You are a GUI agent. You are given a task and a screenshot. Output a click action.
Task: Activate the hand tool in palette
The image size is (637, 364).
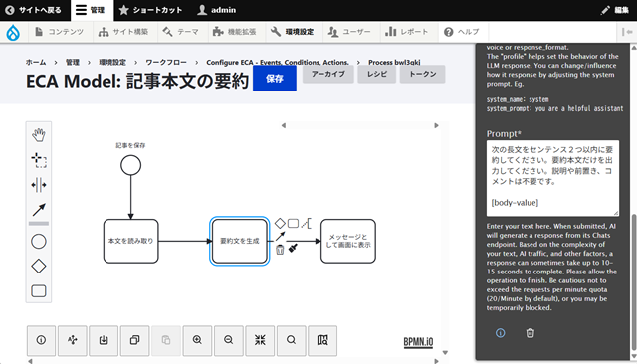click(39, 135)
